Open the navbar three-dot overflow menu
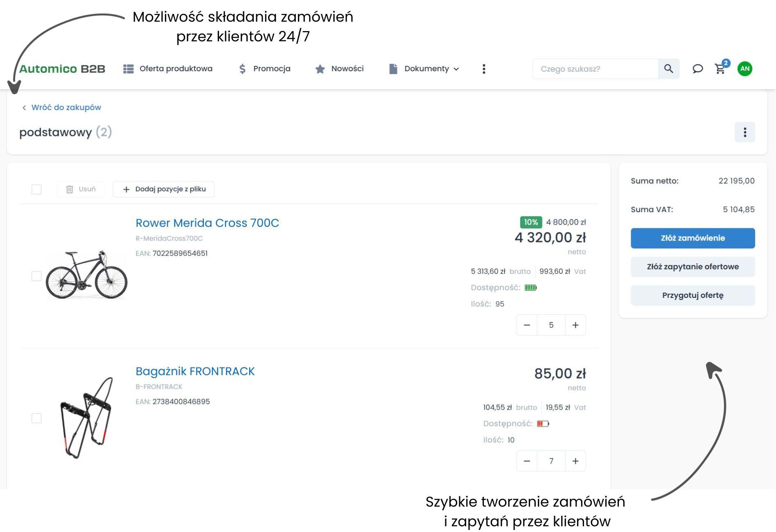Viewport: 776px width, 532px height. [484, 69]
